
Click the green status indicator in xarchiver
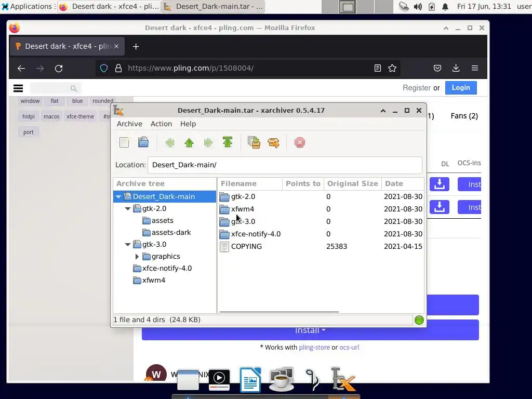click(419, 320)
